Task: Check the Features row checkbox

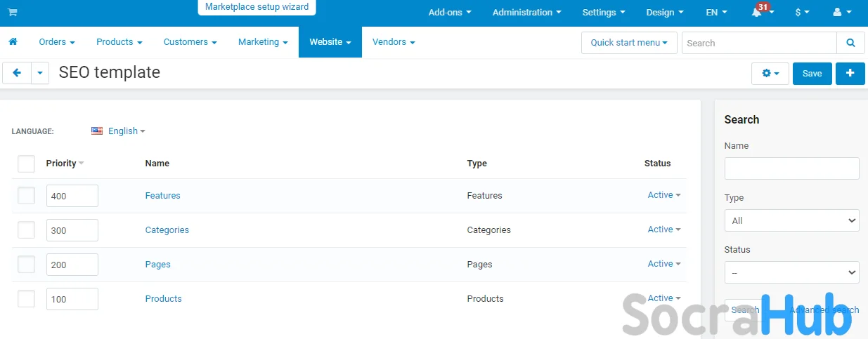Action: click(x=26, y=196)
